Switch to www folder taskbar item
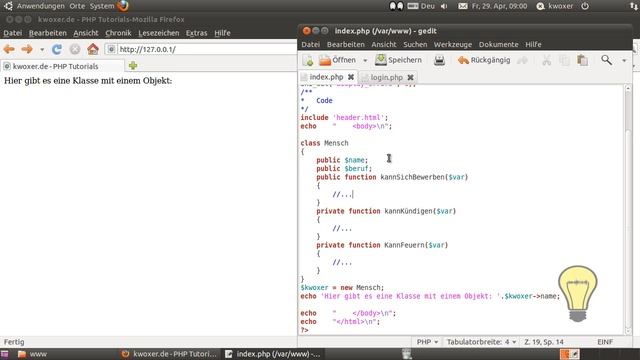Image resolution: width=640 pixels, height=360 pixels. (33, 354)
